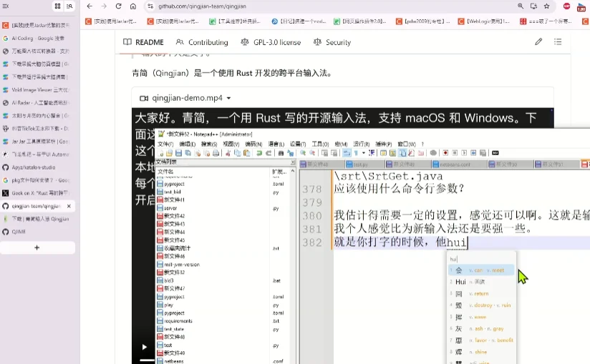This screenshot has height=364, width=590.
Task: Click the zoom magnifier in address bar
Action: (521, 6)
